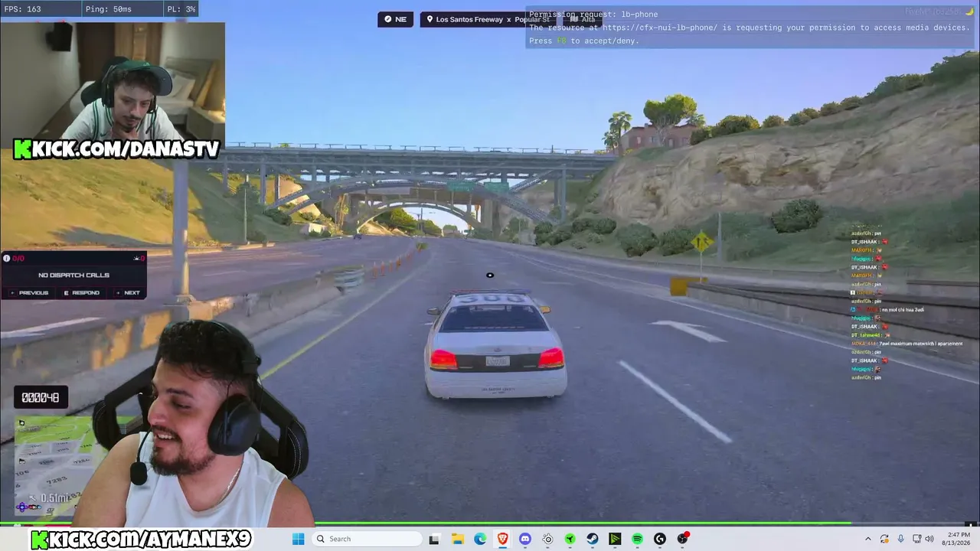980x551 pixels.
Task: Show hidden system tray icons
Action: pyautogui.click(x=867, y=539)
